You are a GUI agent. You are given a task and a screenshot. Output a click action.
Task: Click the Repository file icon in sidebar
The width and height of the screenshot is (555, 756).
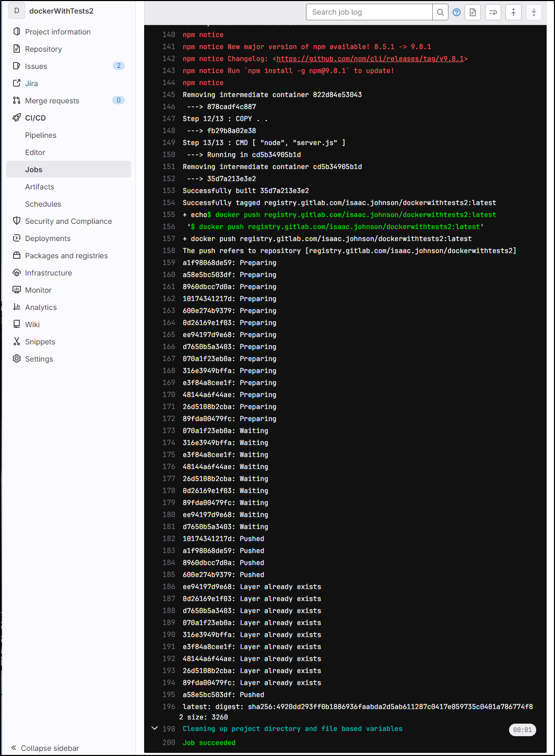point(17,49)
